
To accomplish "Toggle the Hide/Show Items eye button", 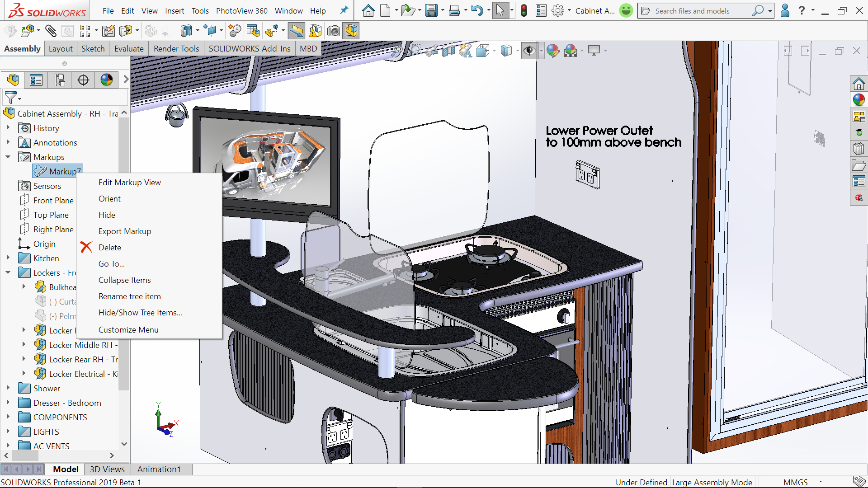I will [529, 50].
